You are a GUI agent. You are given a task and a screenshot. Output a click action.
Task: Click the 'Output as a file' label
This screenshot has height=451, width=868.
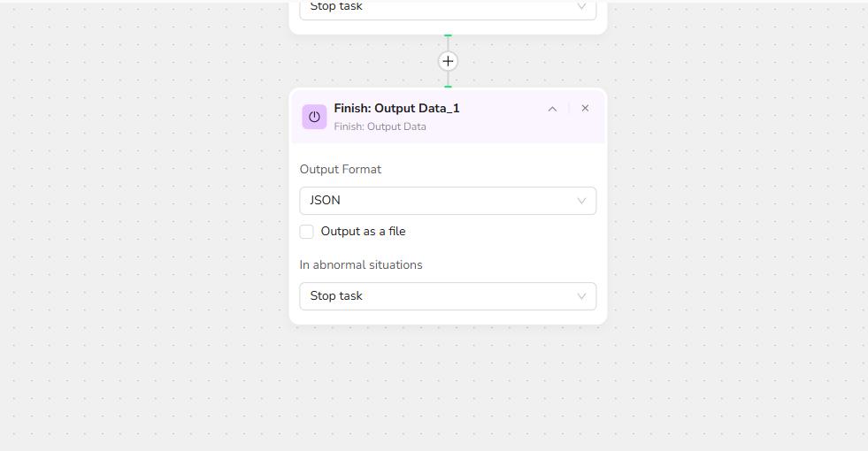(x=363, y=232)
